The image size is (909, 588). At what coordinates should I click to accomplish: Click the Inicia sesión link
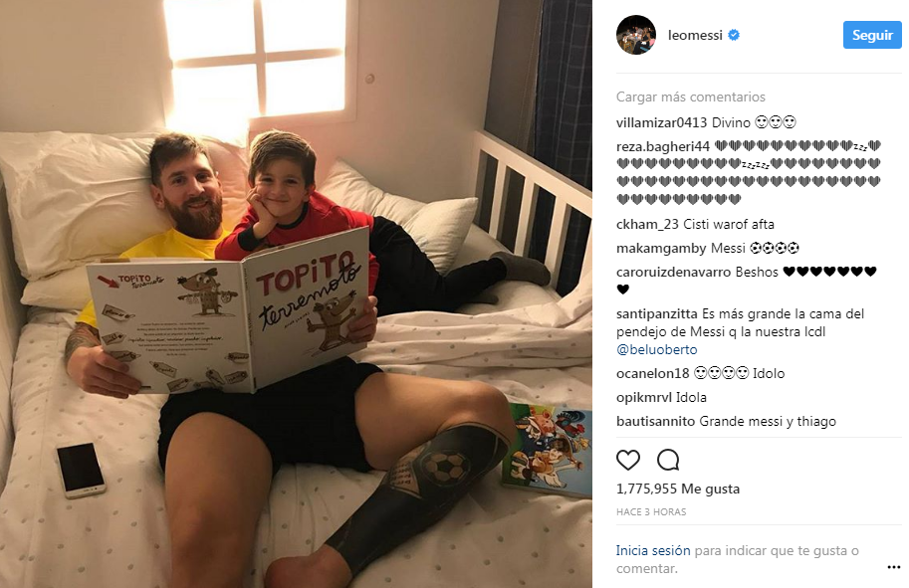tap(653, 550)
